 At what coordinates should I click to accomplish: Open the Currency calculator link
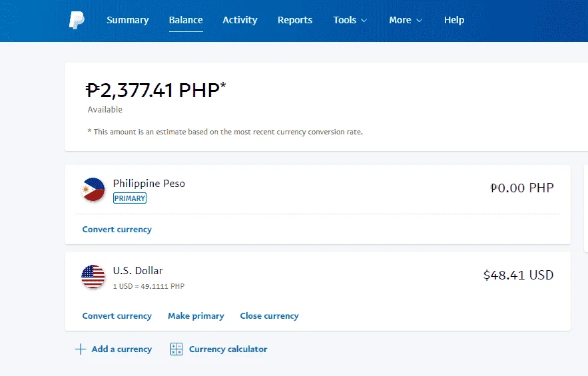click(x=228, y=349)
